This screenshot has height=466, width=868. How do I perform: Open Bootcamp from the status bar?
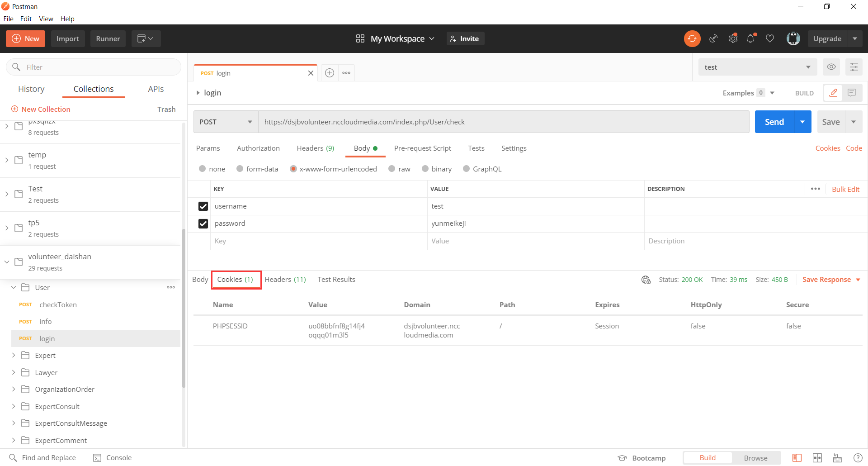point(642,458)
